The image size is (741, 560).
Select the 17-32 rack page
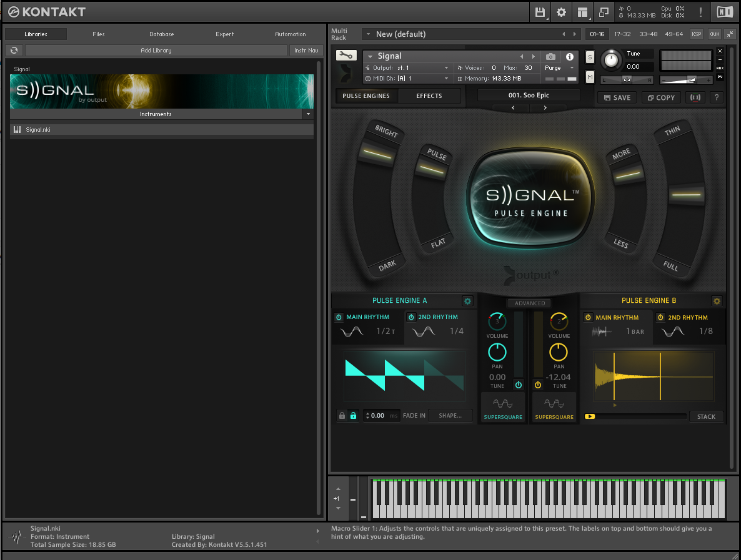(622, 34)
